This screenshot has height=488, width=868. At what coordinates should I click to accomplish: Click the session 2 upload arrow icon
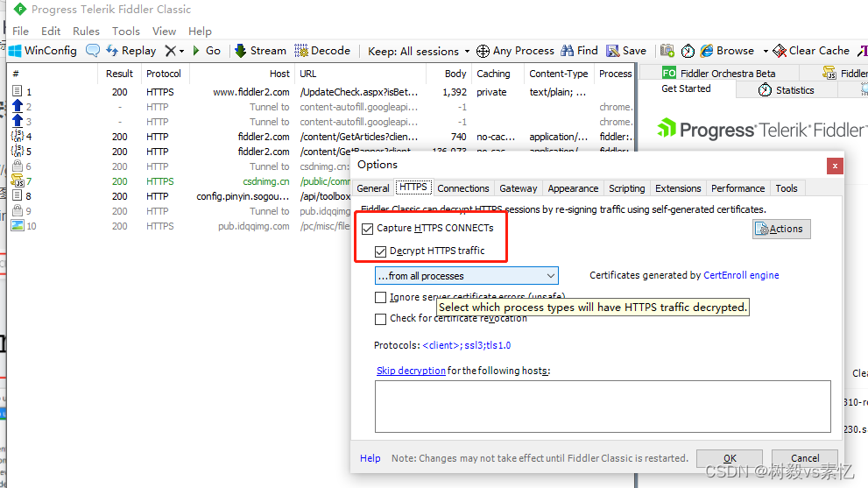18,106
